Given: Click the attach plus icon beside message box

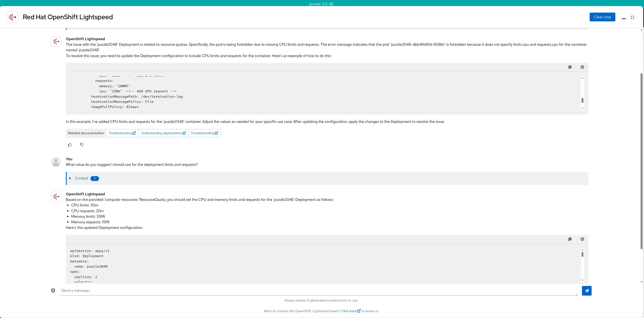Looking at the screenshot, I should 53,290.
